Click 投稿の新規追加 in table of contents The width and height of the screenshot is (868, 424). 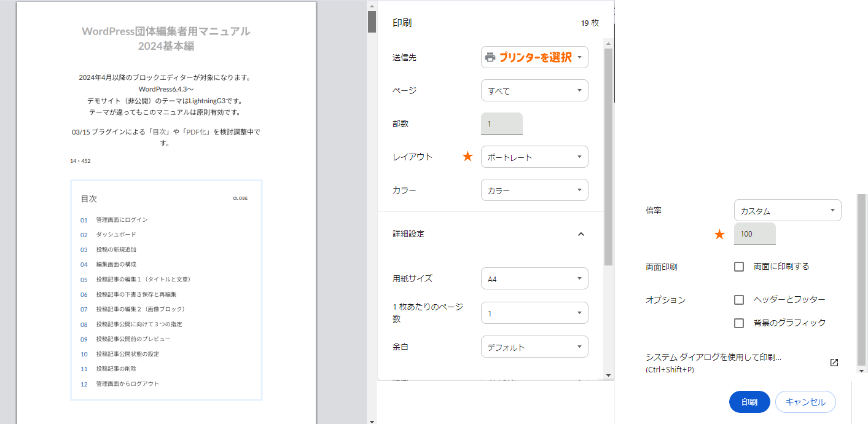tap(116, 249)
